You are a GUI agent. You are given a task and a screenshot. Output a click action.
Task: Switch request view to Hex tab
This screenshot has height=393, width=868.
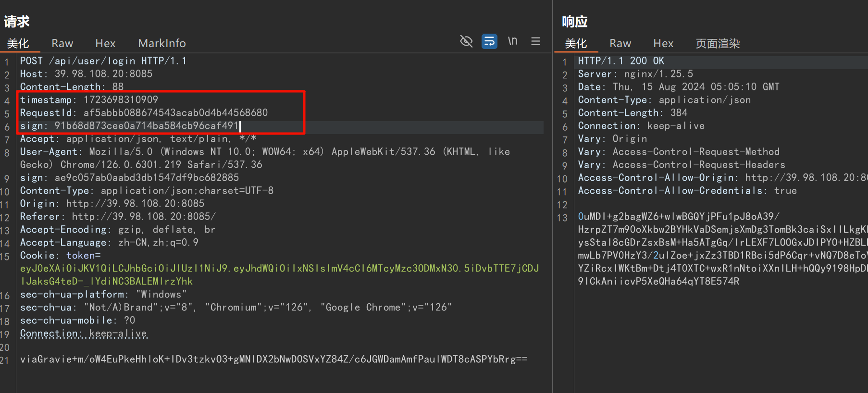pos(105,43)
